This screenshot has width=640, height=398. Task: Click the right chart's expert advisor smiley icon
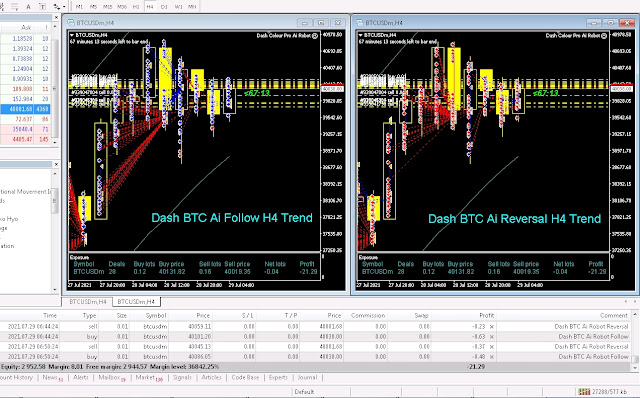[604, 36]
